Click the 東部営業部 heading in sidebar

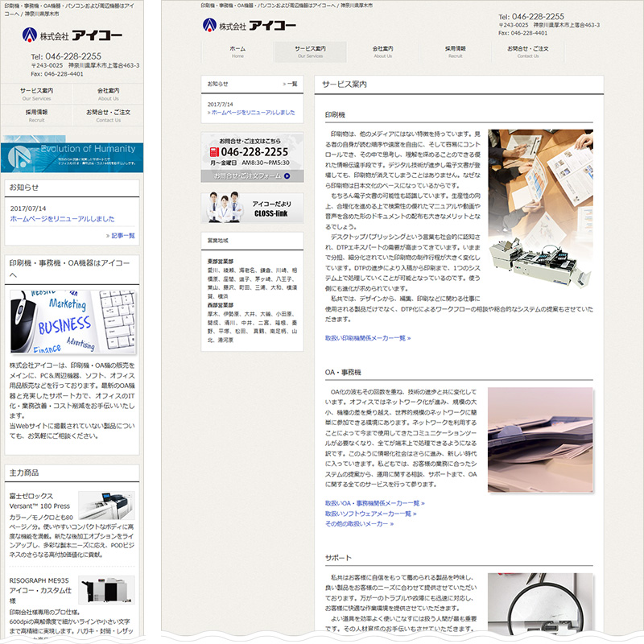coord(220,261)
